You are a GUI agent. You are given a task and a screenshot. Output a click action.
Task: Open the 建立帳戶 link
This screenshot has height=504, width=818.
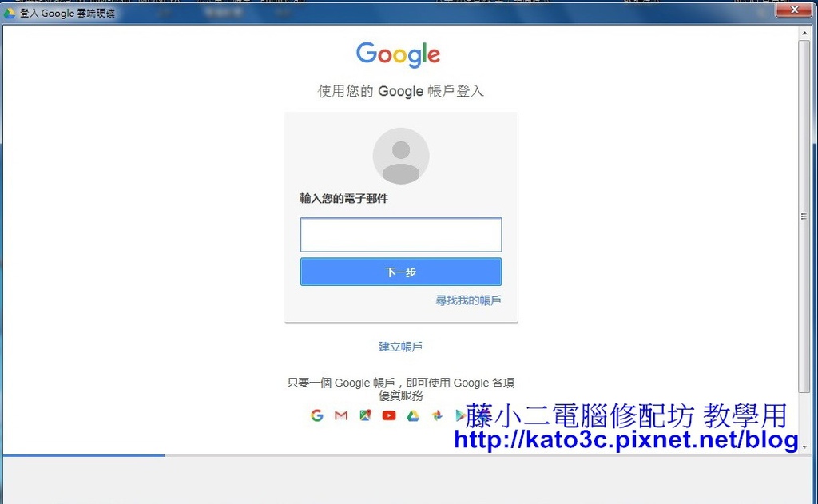(x=401, y=347)
